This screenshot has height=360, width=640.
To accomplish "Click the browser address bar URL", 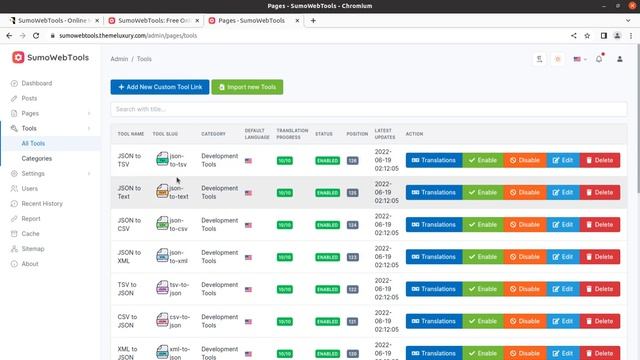I will pos(128,36).
